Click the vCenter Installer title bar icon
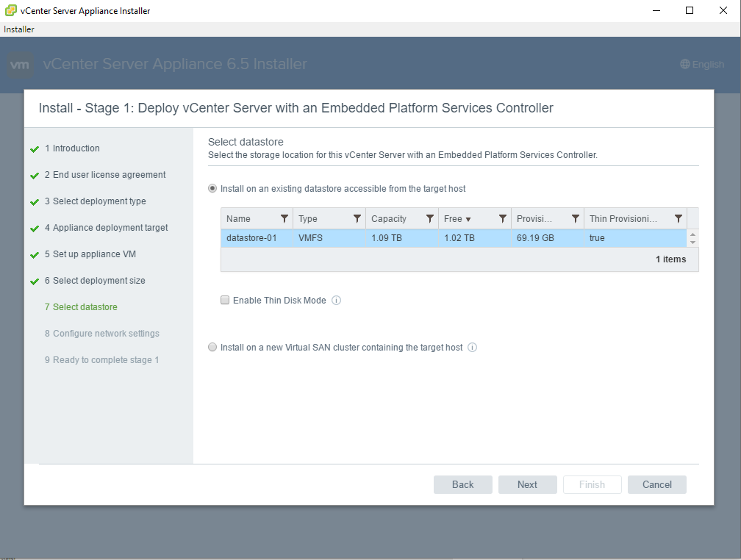This screenshot has width=741, height=560. (x=10, y=10)
